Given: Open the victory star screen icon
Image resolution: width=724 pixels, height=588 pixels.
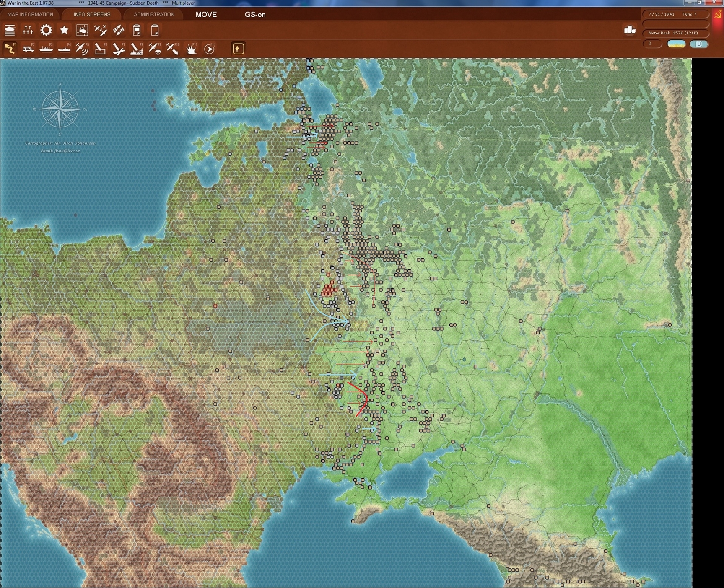Looking at the screenshot, I should point(64,30).
